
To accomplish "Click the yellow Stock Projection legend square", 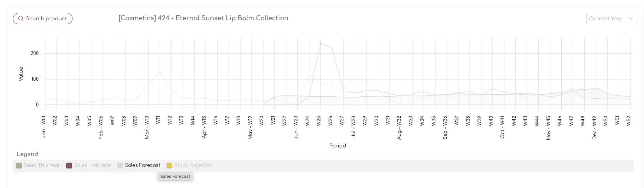I will pos(169,165).
